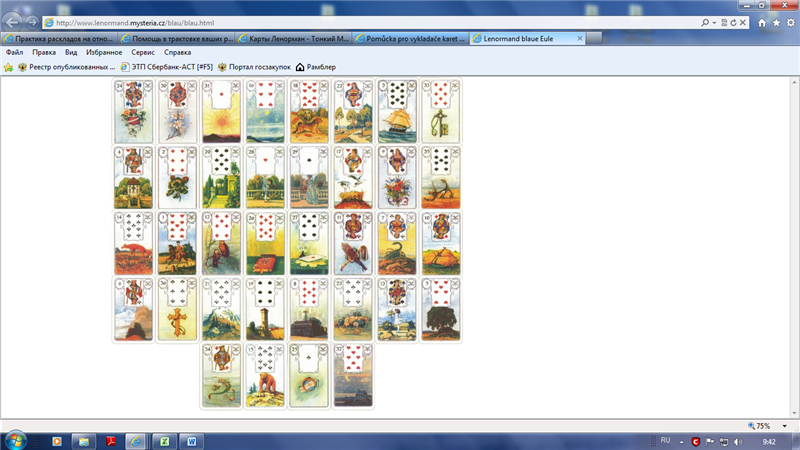Viewport: 800px width, 450px height.
Task: Open a new blank tab button
Action: point(593,38)
